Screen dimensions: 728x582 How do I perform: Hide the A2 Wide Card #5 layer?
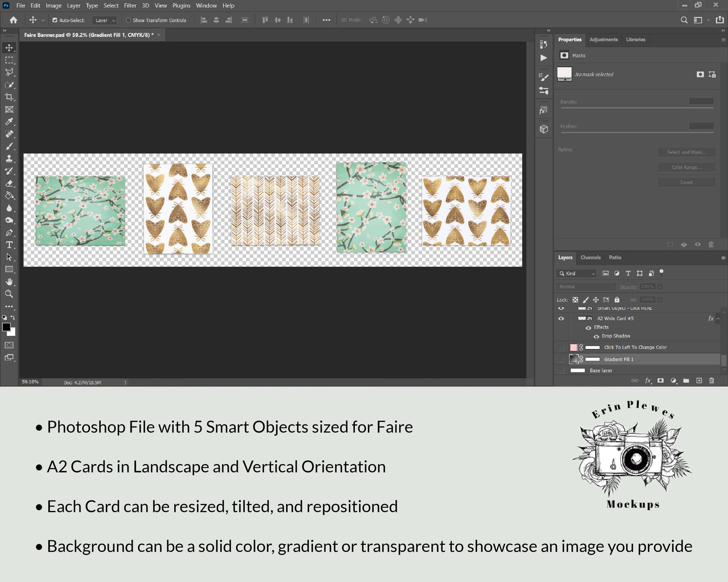pyautogui.click(x=561, y=319)
